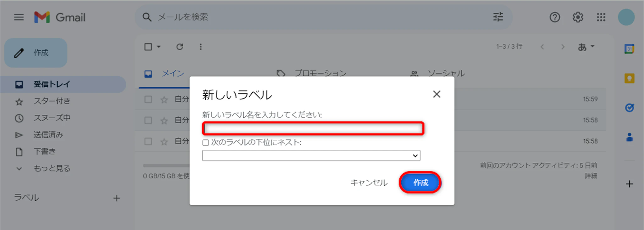The height and width of the screenshot is (230, 644).
Task: Open the account avatar menu
Action: coord(626,17)
